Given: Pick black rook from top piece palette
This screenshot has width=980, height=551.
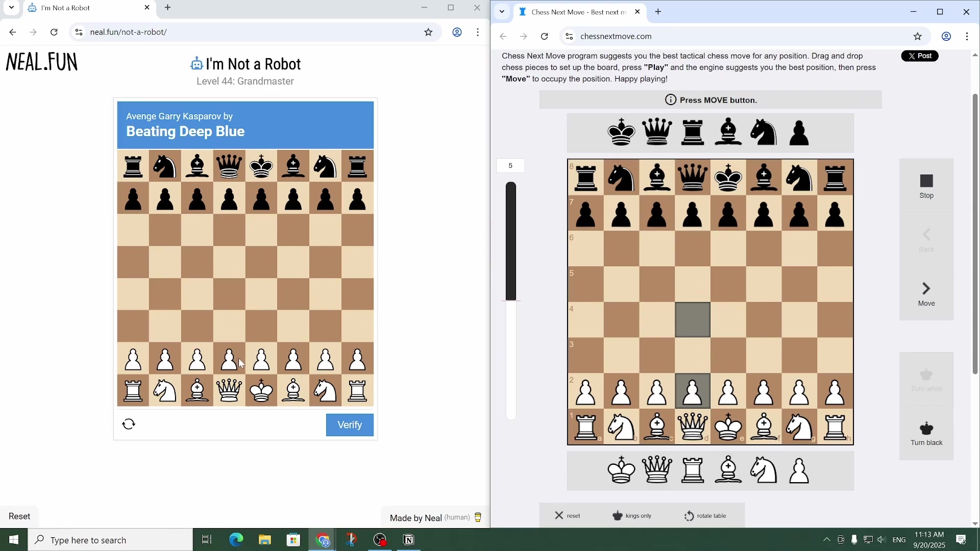Looking at the screenshot, I should pos(693,133).
